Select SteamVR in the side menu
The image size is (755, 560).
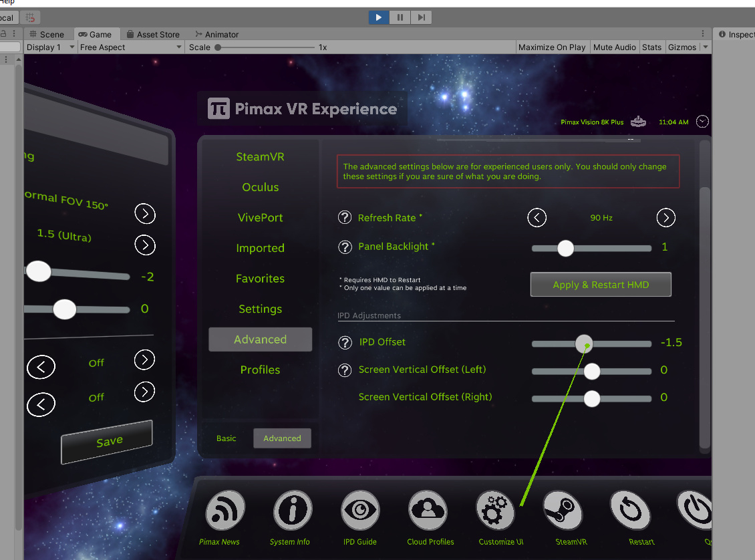coord(260,156)
